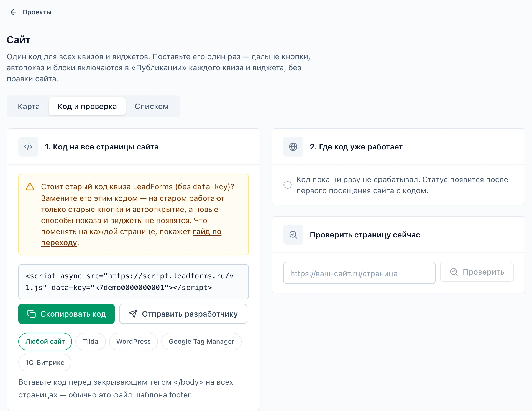Click the code brackets icon in section 1
This screenshot has height=411, width=532.
point(28,147)
